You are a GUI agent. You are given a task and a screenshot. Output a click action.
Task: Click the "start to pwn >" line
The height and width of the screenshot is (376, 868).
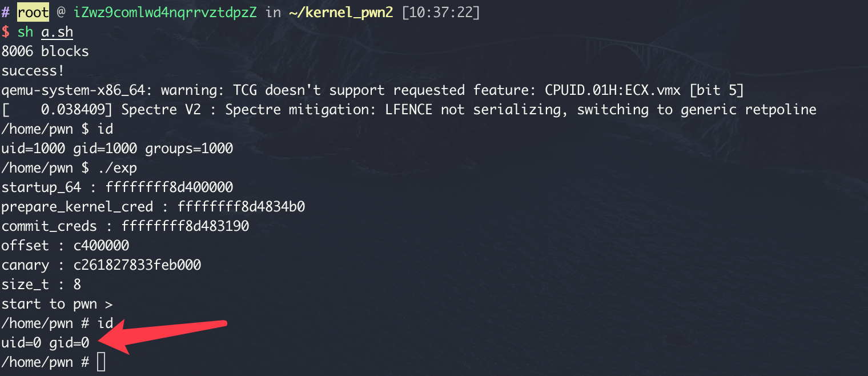[57, 304]
